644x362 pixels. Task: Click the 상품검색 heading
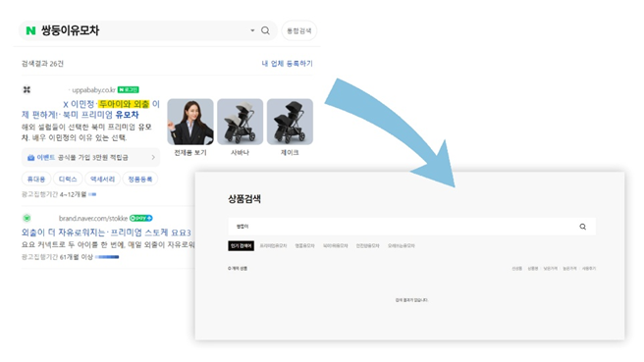coord(244,199)
